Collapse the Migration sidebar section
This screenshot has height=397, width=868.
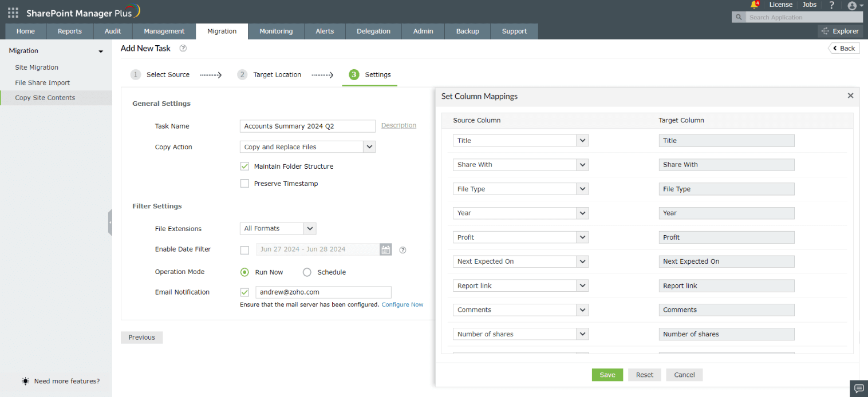[101, 51]
